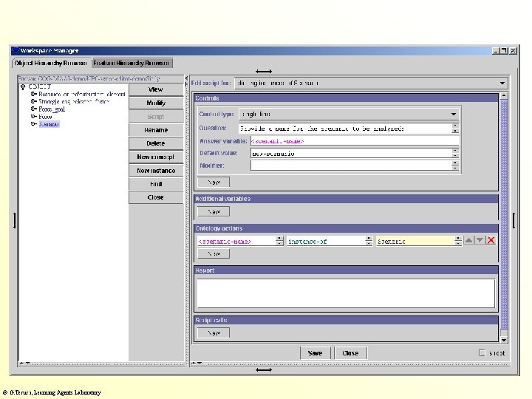
Task: Switch to Feature Hierarchy Browser tab
Action: click(x=132, y=64)
